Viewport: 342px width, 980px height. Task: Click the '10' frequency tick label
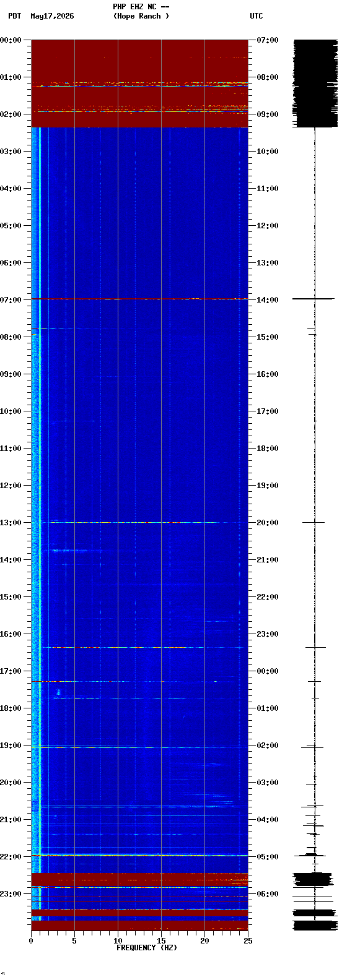(x=118, y=941)
